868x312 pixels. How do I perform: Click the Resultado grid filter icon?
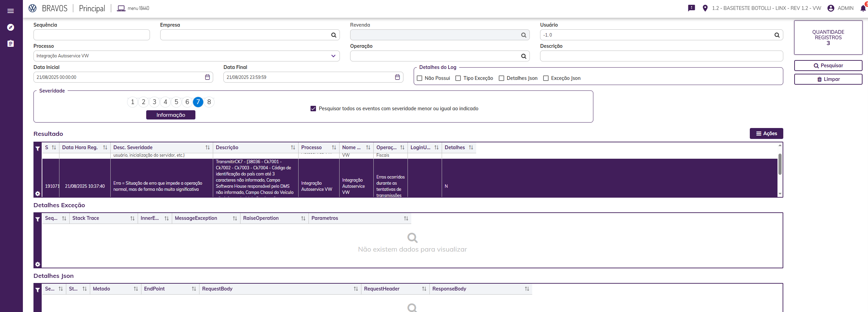point(38,148)
